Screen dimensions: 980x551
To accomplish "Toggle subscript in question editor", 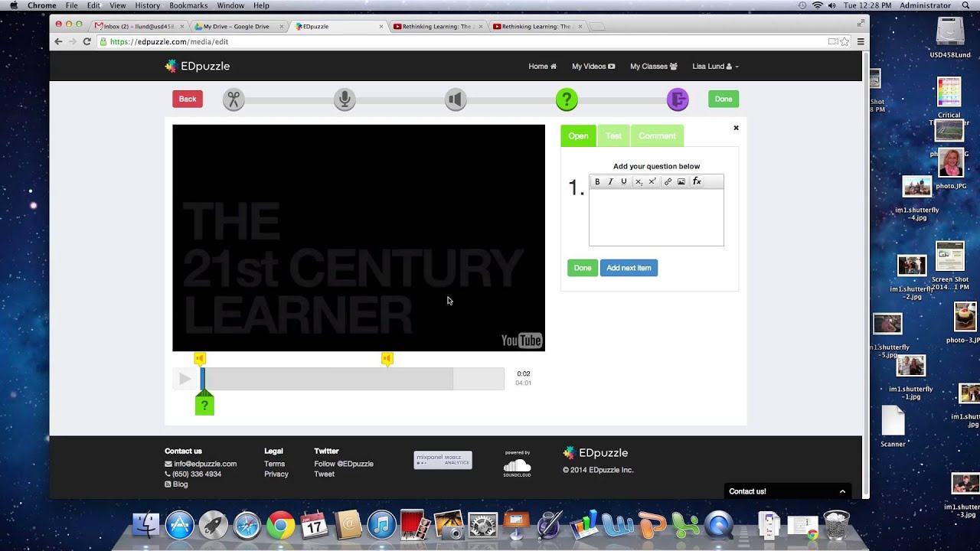I will [639, 181].
